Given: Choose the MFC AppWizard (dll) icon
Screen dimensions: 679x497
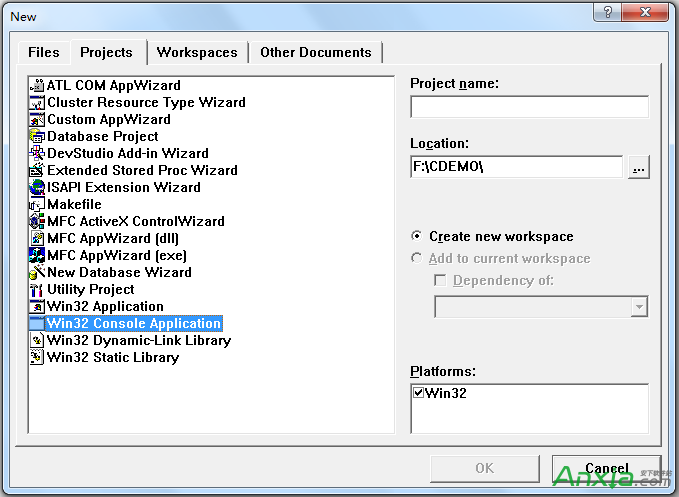Looking at the screenshot, I should click(x=37, y=238).
